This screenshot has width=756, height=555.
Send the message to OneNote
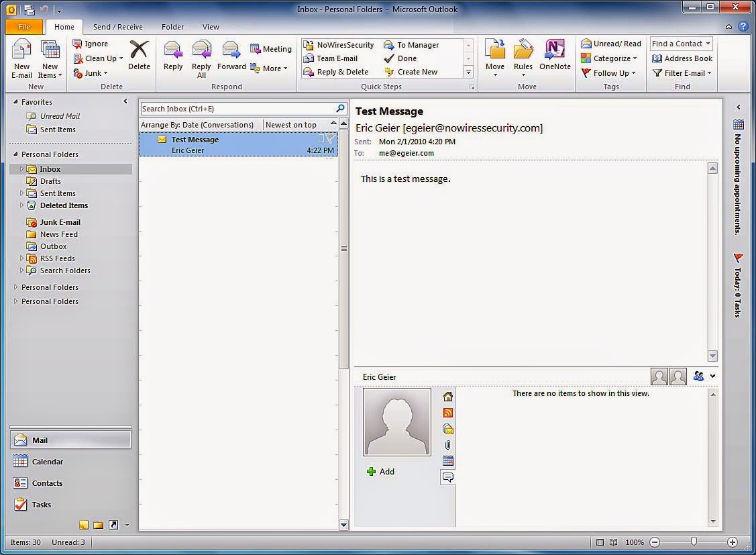555,56
